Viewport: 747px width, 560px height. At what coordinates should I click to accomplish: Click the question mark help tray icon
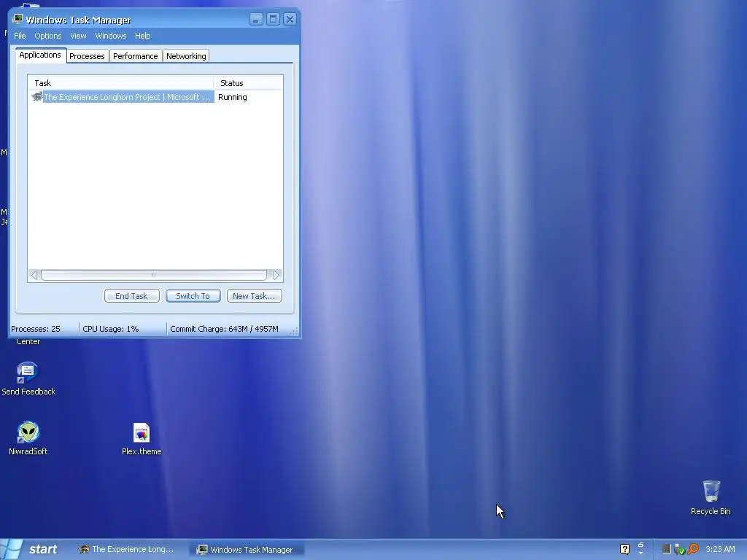click(x=624, y=549)
